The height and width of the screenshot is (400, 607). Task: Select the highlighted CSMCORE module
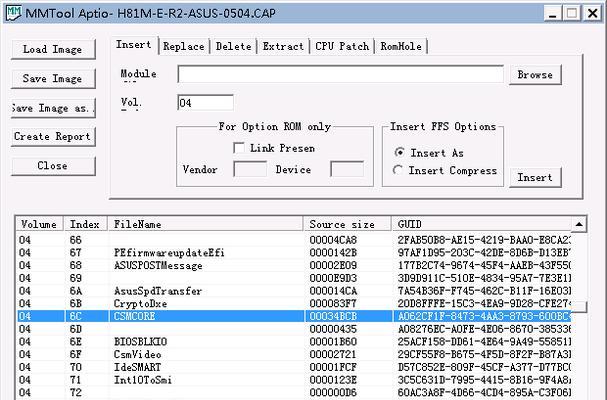coord(294,316)
